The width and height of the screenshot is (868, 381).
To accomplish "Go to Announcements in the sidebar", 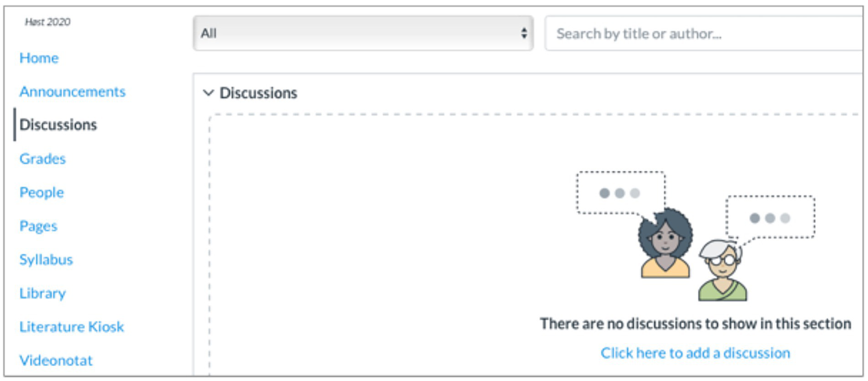I will click(72, 92).
